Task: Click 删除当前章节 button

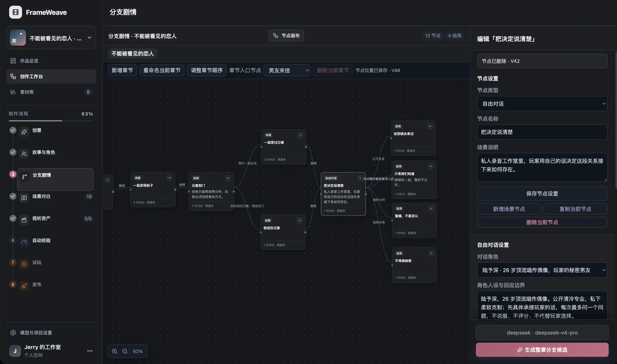Action: point(333,70)
